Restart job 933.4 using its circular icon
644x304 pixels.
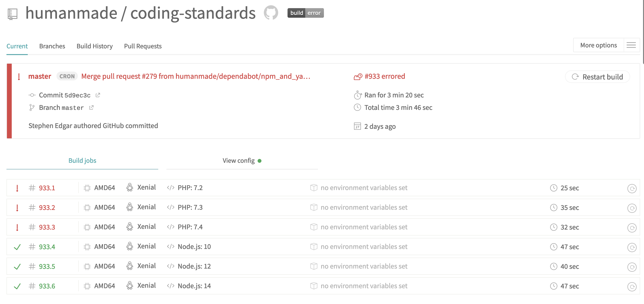632,247
